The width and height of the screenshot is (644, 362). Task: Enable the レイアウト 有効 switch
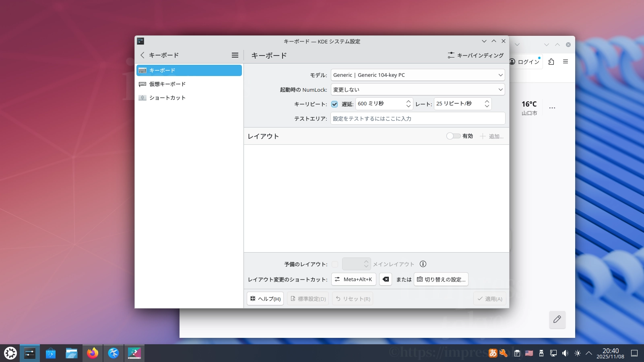(x=453, y=136)
